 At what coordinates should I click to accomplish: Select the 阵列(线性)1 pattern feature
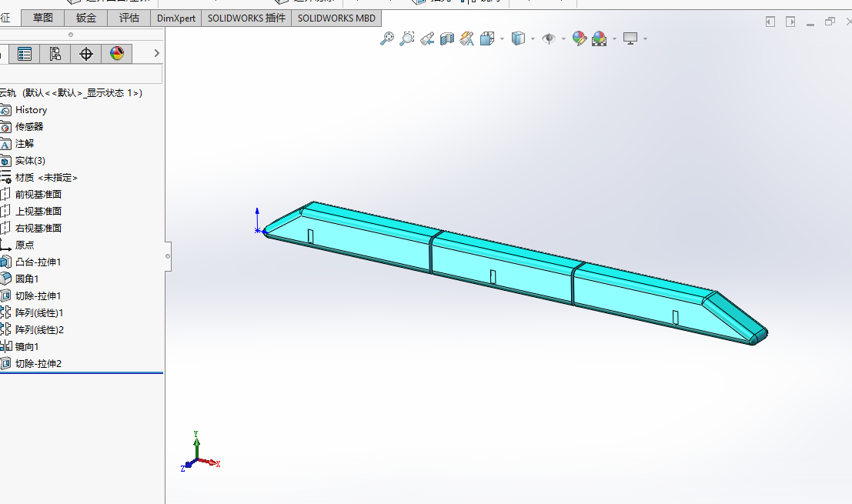click(39, 313)
